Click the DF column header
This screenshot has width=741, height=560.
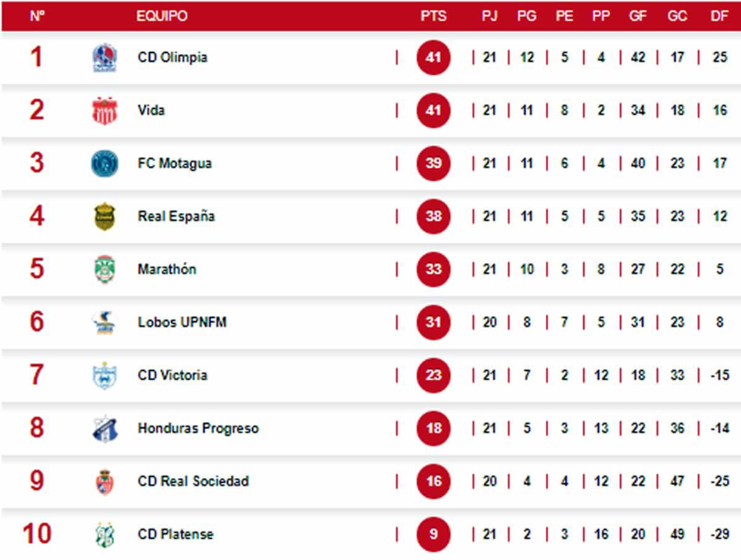point(719,16)
